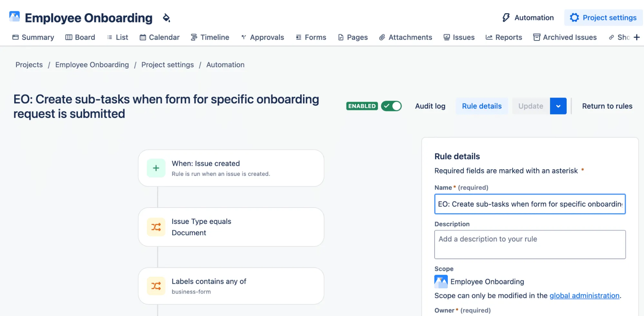Click the Project settings gear icon
This screenshot has width=644, height=316.
click(x=574, y=18)
